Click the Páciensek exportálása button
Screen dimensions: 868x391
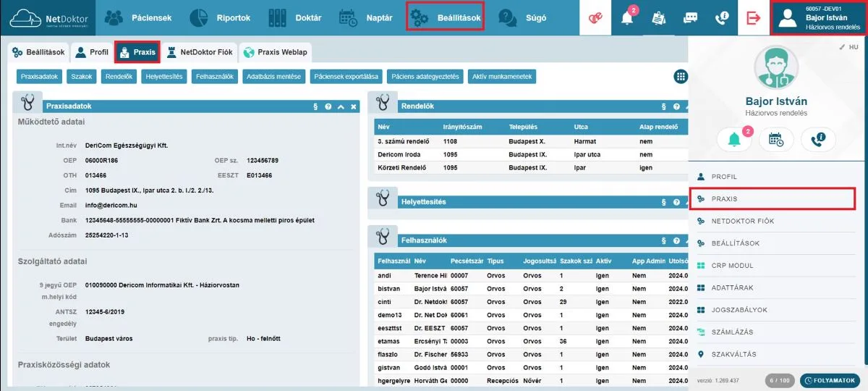(346, 76)
